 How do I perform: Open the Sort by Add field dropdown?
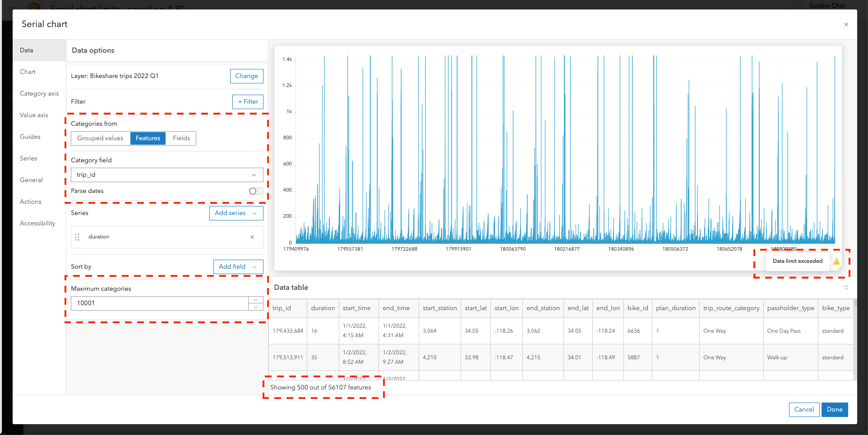click(x=238, y=266)
